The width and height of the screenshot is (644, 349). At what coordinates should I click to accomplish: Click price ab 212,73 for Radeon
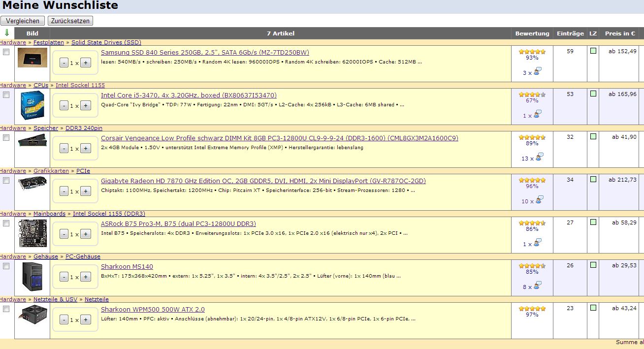coord(622,180)
